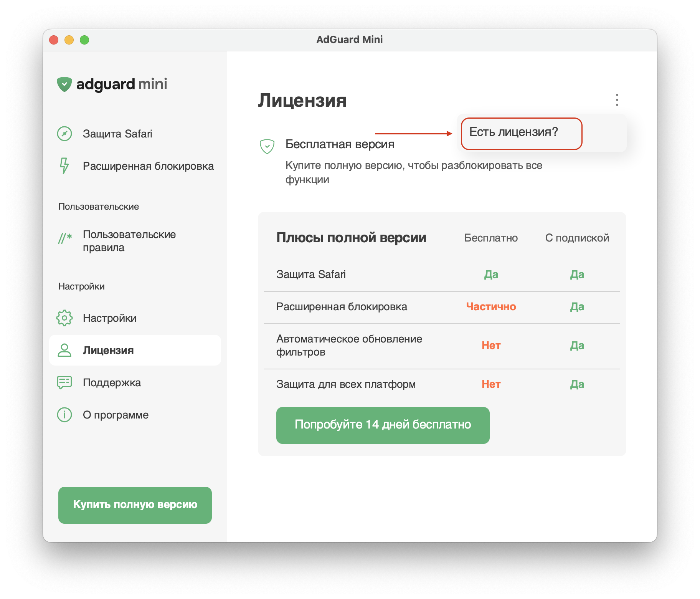This screenshot has height=599, width=700.
Task: Click the green macOS fullscreen window button
Action: pos(84,40)
